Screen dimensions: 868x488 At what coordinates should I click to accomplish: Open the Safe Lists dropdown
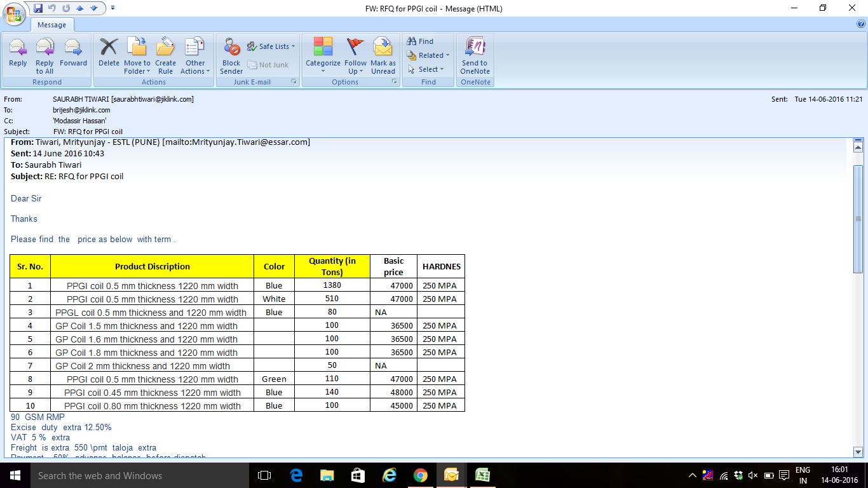tap(273, 46)
